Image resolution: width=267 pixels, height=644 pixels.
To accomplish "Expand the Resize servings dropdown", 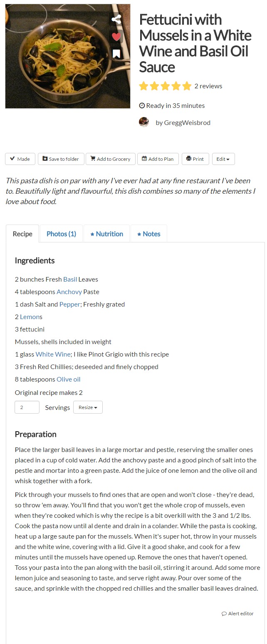I will point(88,407).
